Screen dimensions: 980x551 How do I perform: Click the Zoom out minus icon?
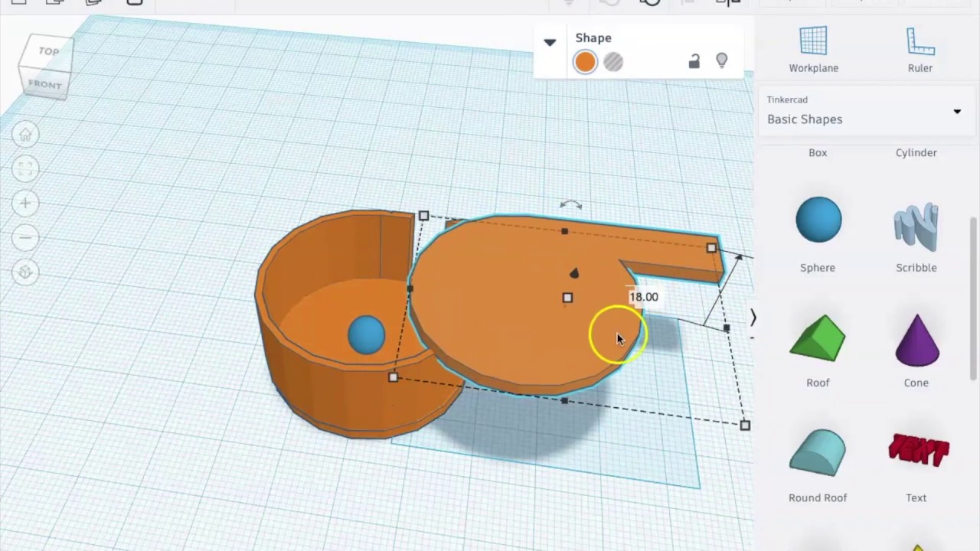[25, 238]
